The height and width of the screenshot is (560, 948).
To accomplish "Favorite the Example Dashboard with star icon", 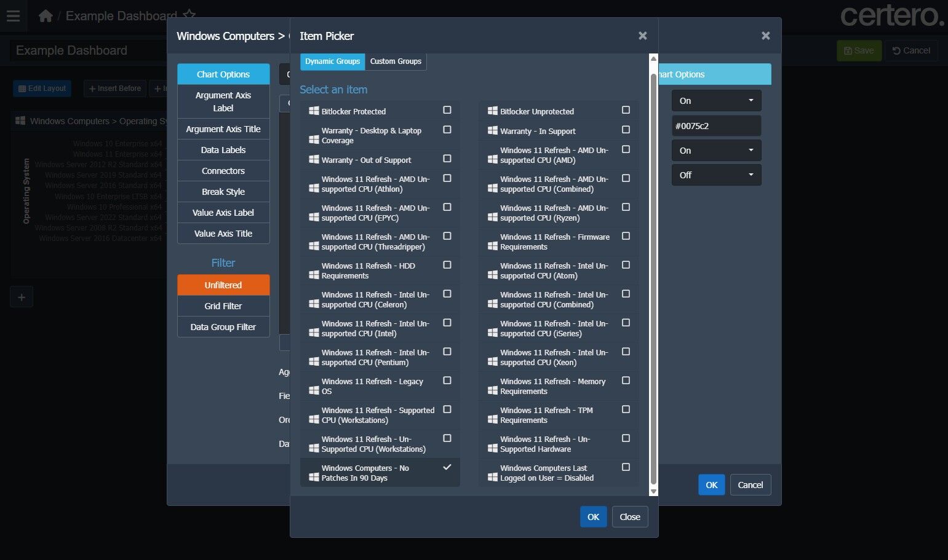I will 189,15.
